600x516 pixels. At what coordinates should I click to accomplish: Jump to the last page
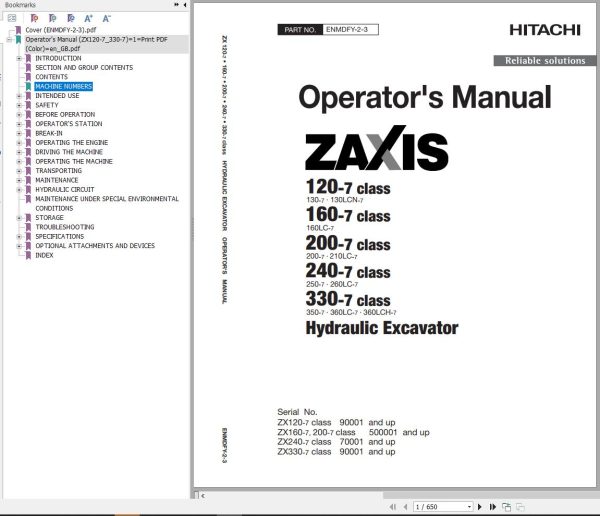coord(493,507)
